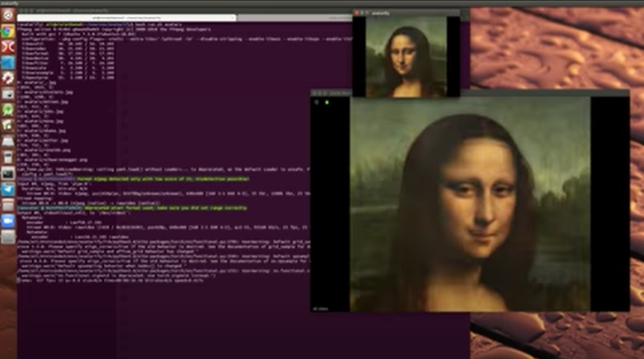The image size is (644, 359).
Task: Click the avatarify window title bar
Action: click(406, 13)
